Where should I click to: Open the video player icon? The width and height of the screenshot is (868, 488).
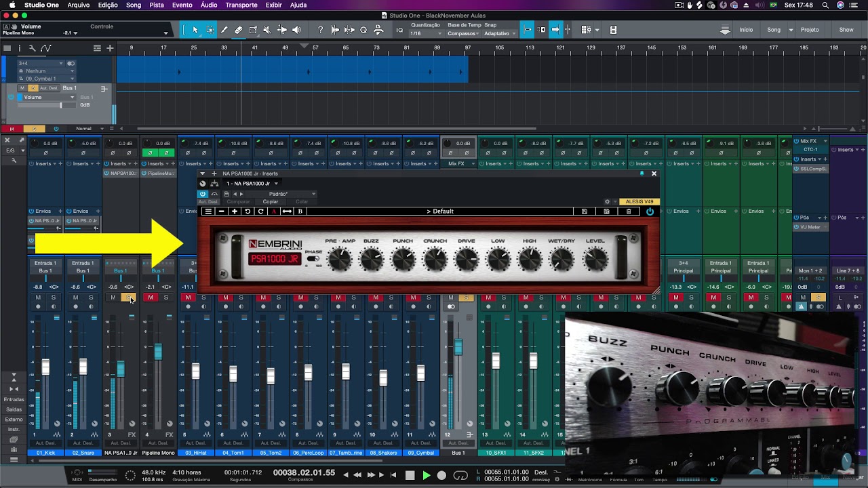[x=614, y=30]
